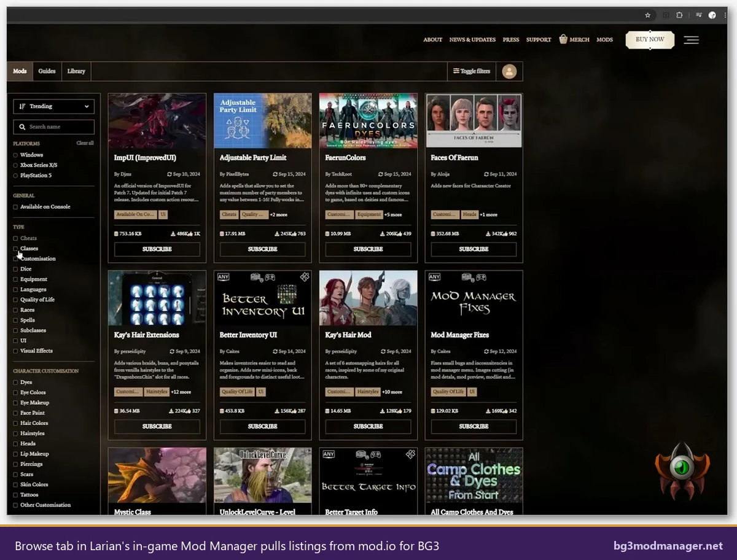Select the PlayStation 5 platform filter
Screen dimensions: 737x560
(x=16, y=176)
